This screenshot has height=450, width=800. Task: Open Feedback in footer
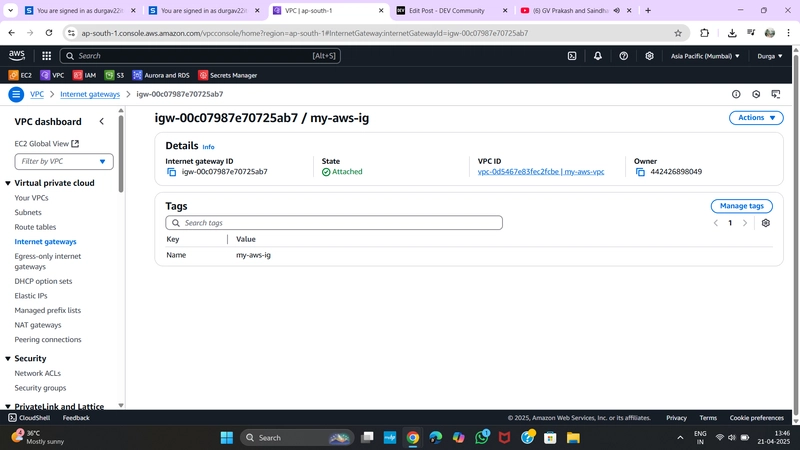point(76,418)
